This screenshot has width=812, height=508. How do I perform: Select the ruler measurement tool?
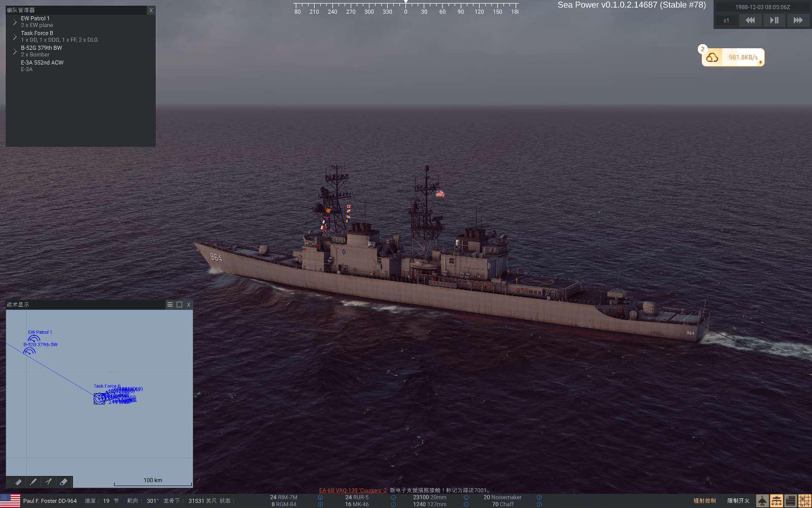tap(18, 482)
